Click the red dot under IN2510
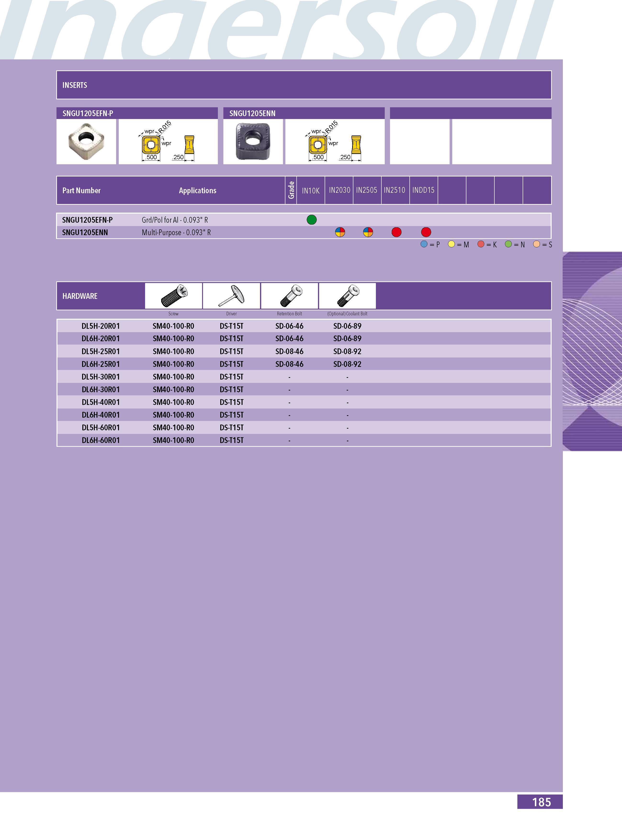622x840 pixels. (x=396, y=232)
